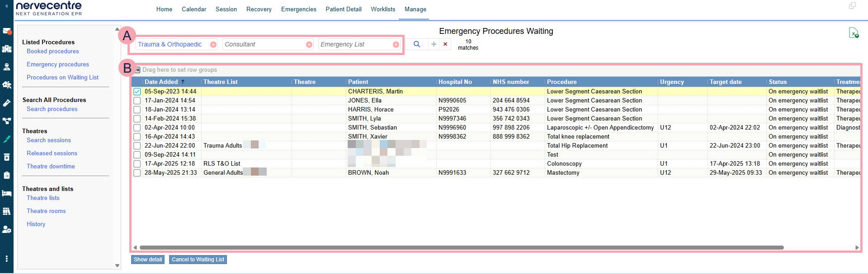The width and height of the screenshot is (868, 274).
Task: Click the magnifier search icon beside filters
Action: 417,44
